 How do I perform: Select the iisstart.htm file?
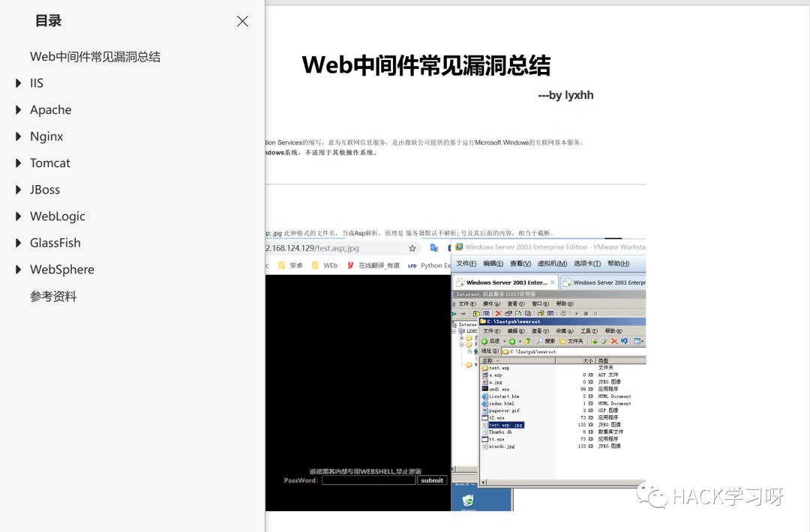pos(500,396)
